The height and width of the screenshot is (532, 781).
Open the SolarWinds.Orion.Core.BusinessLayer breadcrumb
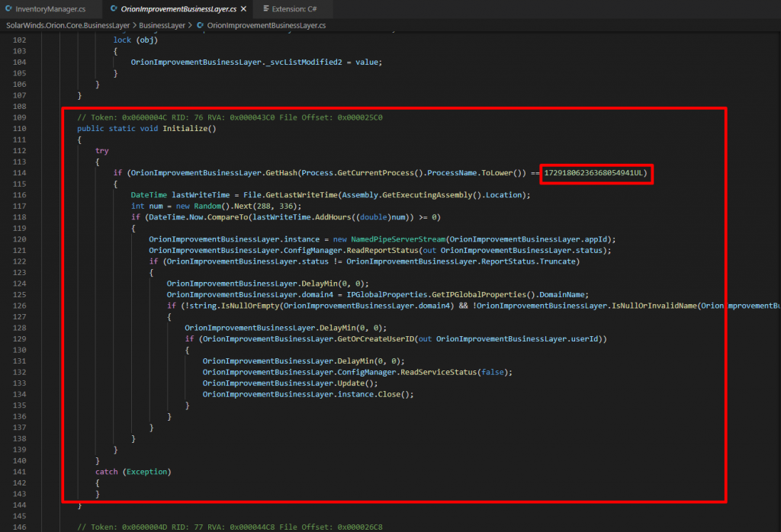[68, 25]
